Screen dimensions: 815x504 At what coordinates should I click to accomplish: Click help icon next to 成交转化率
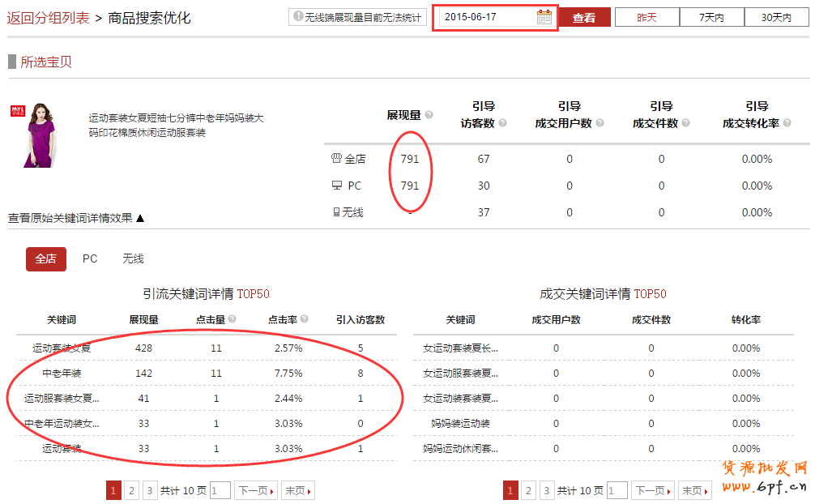click(x=784, y=123)
